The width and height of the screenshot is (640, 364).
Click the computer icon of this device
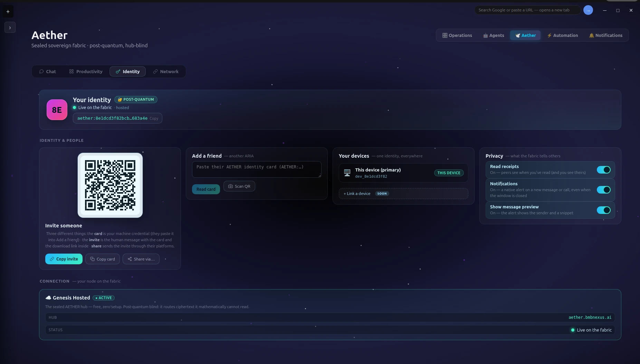point(347,173)
